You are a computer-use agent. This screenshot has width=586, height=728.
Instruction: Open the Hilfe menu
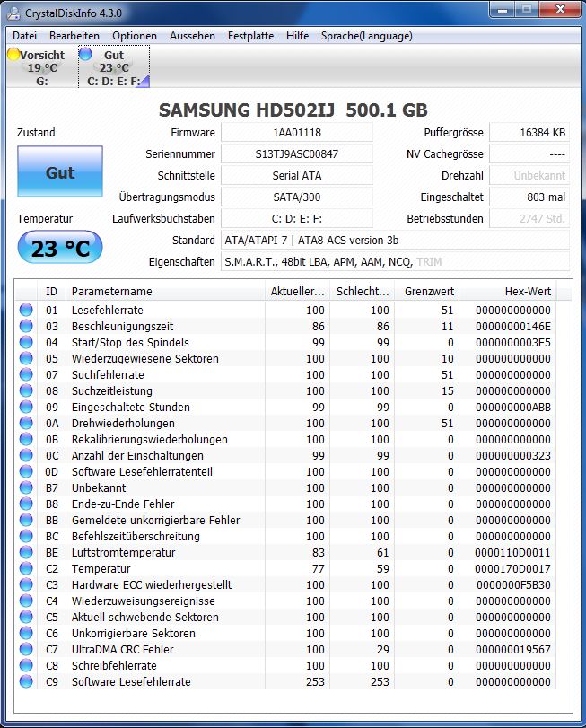click(297, 36)
